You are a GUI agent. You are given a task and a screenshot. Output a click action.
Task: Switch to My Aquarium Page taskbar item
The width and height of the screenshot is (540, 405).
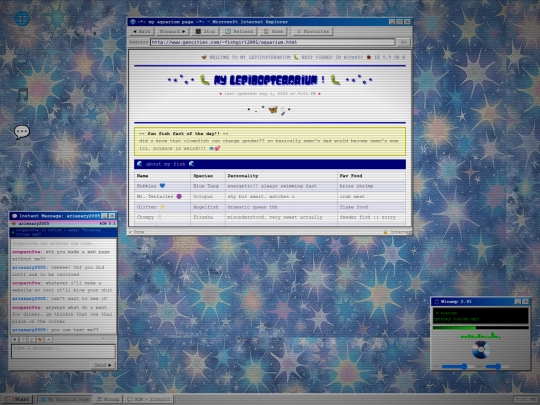point(65,399)
